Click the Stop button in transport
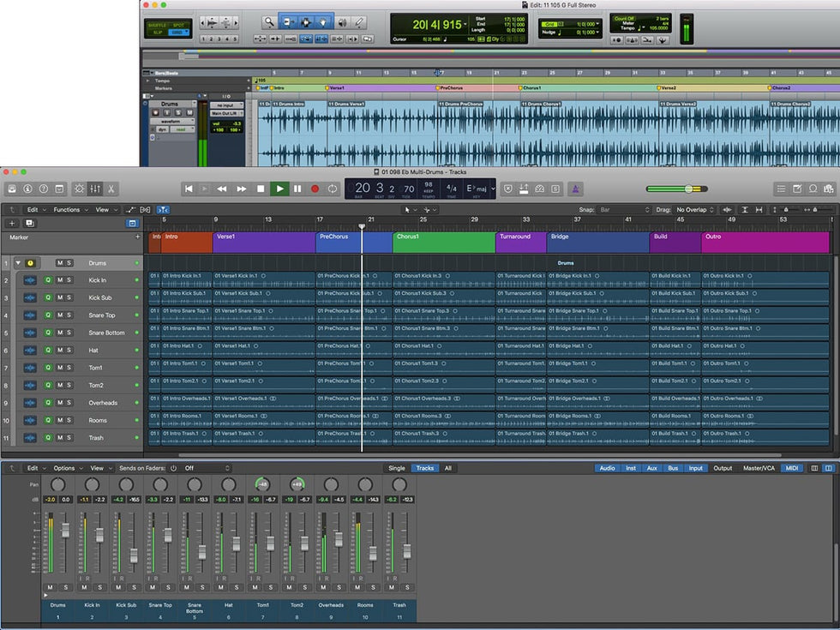 [x=261, y=189]
